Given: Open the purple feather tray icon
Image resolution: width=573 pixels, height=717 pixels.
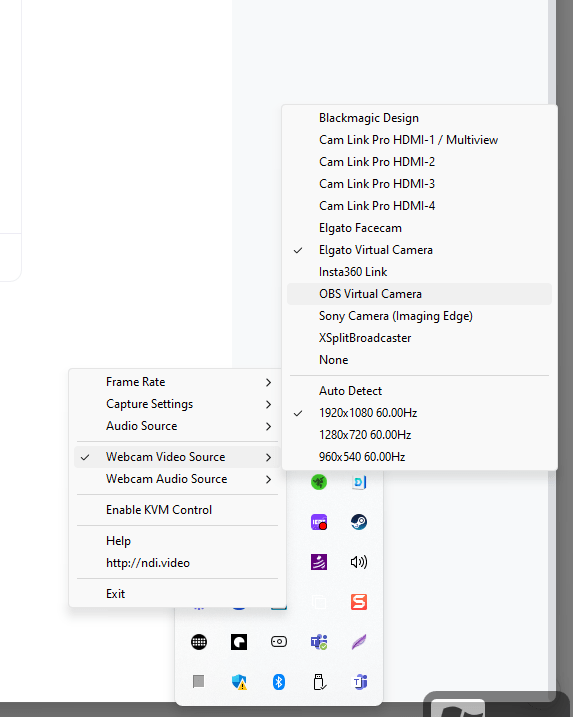Looking at the screenshot, I should [x=359, y=642].
